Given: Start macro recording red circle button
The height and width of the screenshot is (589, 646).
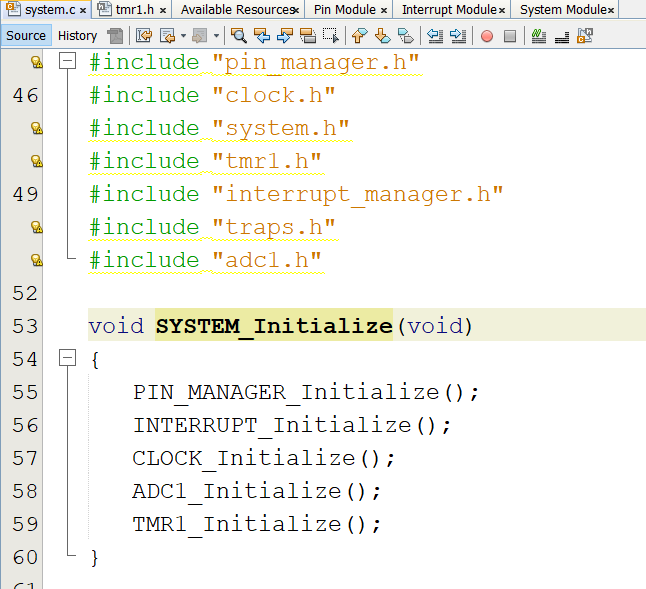Looking at the screenshot, I should (x=487, y=36).
